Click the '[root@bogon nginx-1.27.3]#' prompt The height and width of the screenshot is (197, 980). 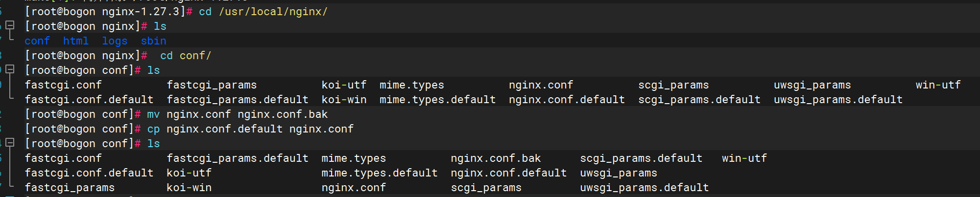pos(109,12)
